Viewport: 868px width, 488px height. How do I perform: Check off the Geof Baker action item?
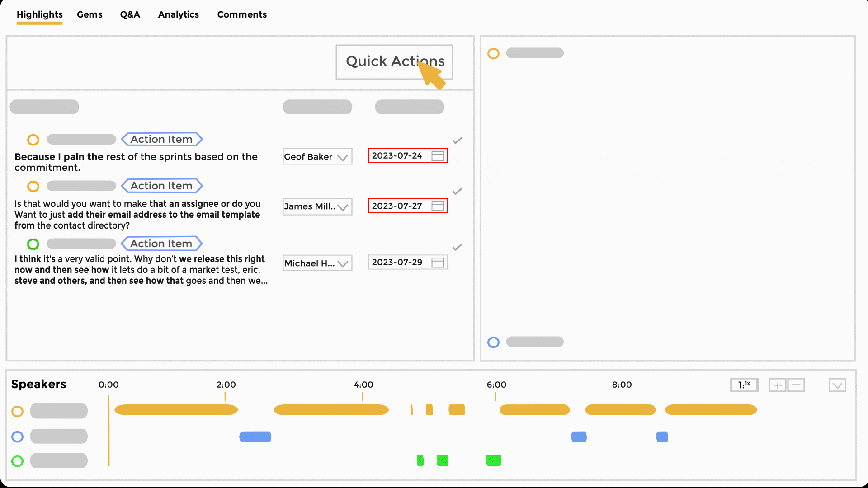457,140
